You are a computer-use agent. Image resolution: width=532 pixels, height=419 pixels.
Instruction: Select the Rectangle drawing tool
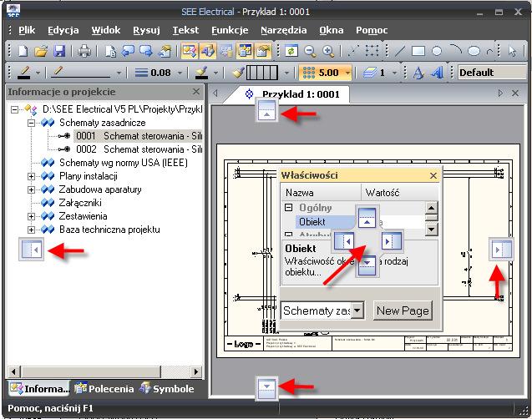pos(418,51)
